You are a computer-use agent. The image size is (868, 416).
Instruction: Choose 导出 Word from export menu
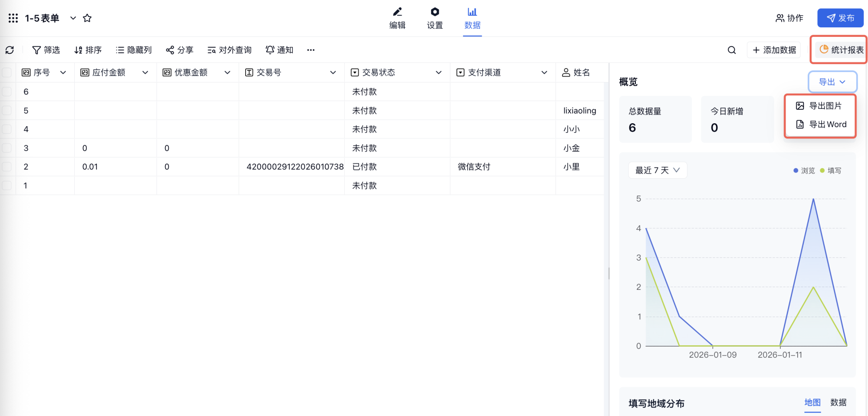click(x=821, y=124)
